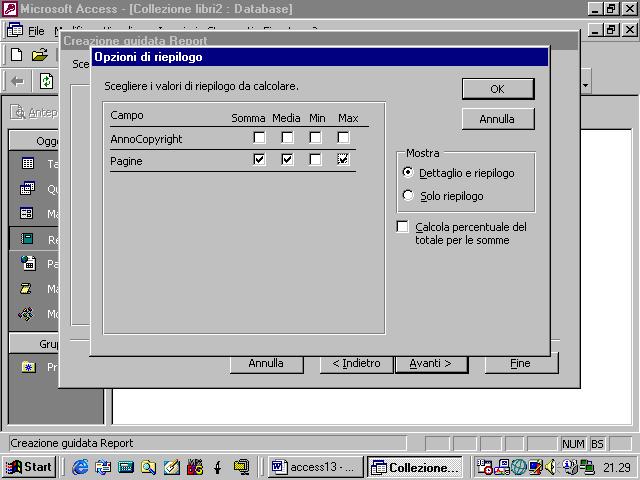Open the dropdown arrow at toolbar's right end
Image resolution: width=640 pixels, height=480 pixels.
pyautogui.click(x=586, y=85)
